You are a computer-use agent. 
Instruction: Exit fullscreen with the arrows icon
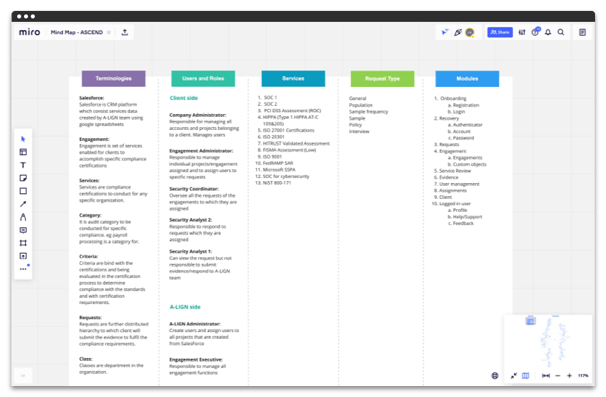(514, 375)
